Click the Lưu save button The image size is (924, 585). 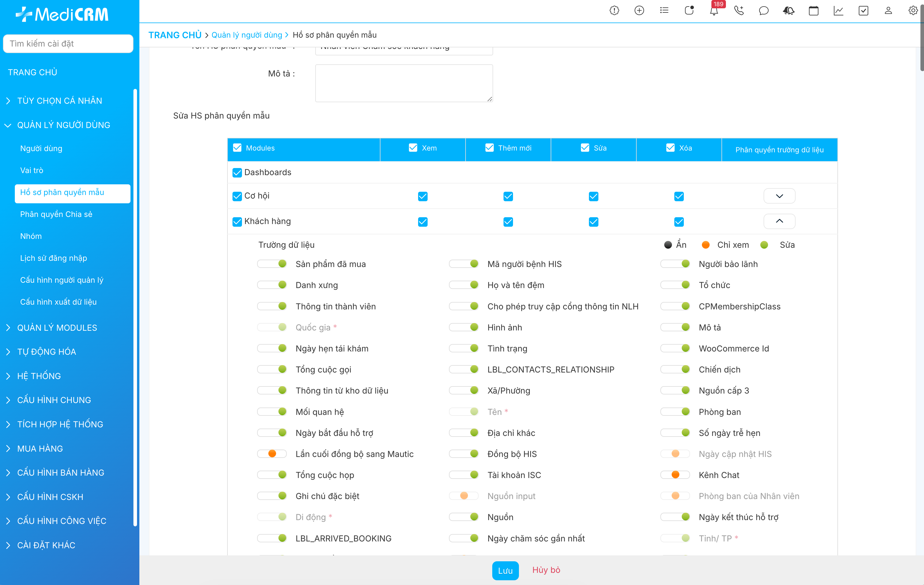[x=505, y=570]
